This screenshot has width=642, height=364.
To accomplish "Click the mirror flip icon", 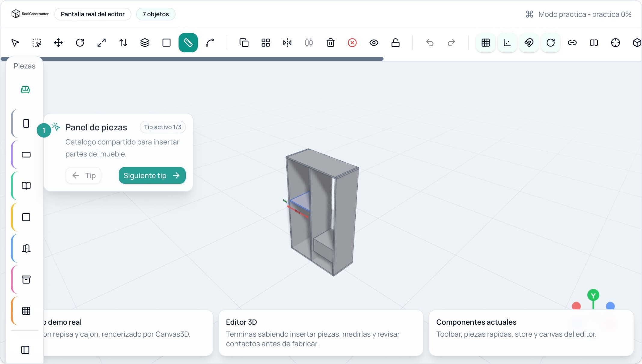I will [x=287, y=43].
